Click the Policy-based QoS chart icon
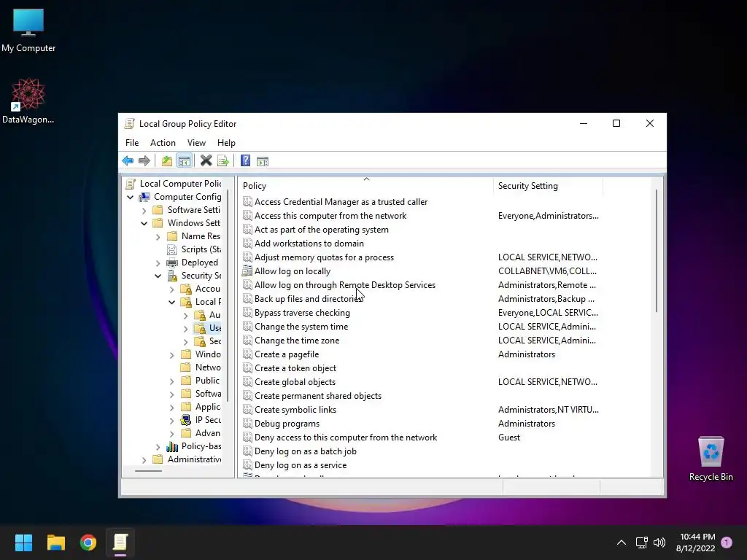Image resolution: width=747 pixels, height=560 pixels. tap(172, 446)
